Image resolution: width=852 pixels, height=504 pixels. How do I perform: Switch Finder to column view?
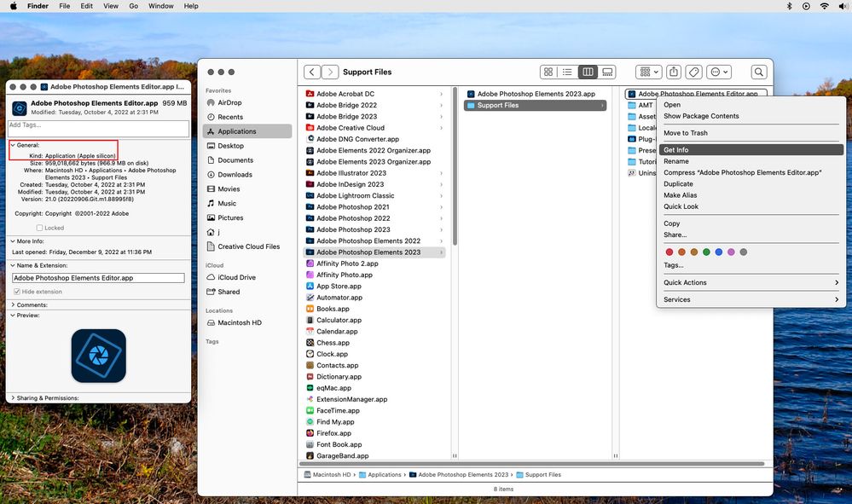(588, 72)
